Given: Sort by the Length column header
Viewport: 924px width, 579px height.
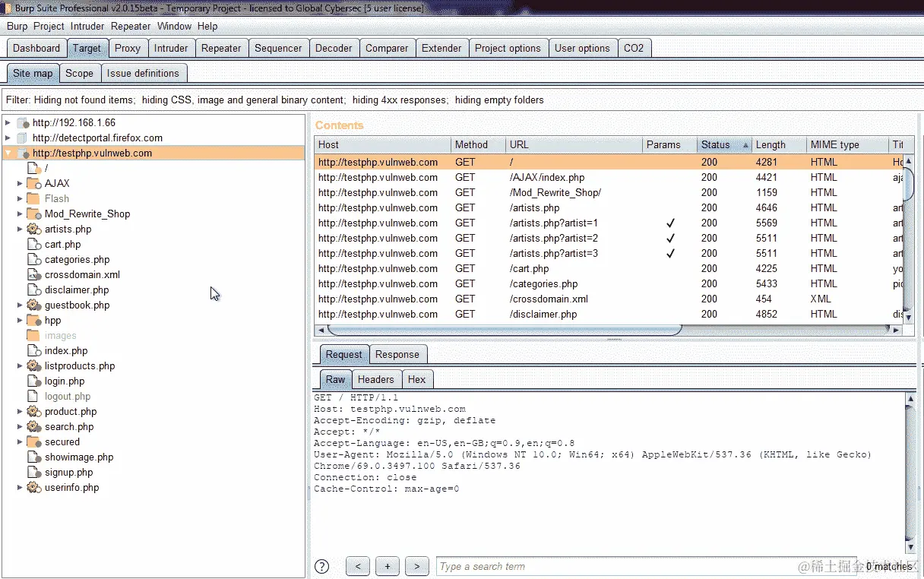Looking at the screenshot, I should pos(779,144).
